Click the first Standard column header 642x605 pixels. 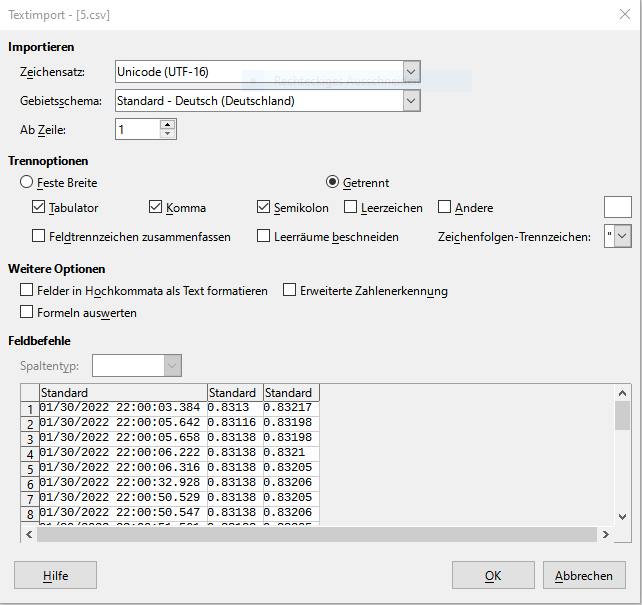[x=122, y=393]
